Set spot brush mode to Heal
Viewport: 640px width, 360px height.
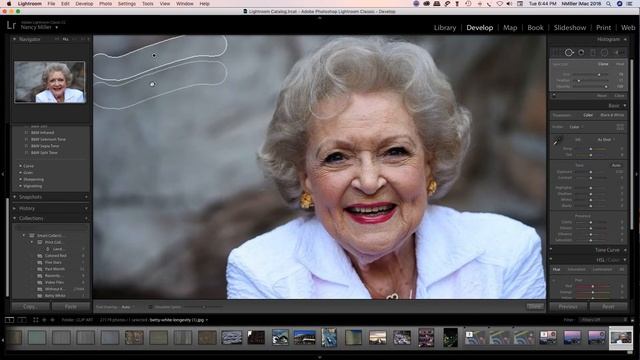[620, 64]
